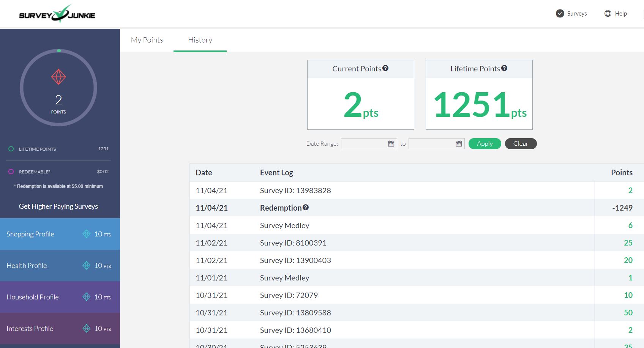
Task: Open the end date calendar picker icon
Action: click(459, 144)
